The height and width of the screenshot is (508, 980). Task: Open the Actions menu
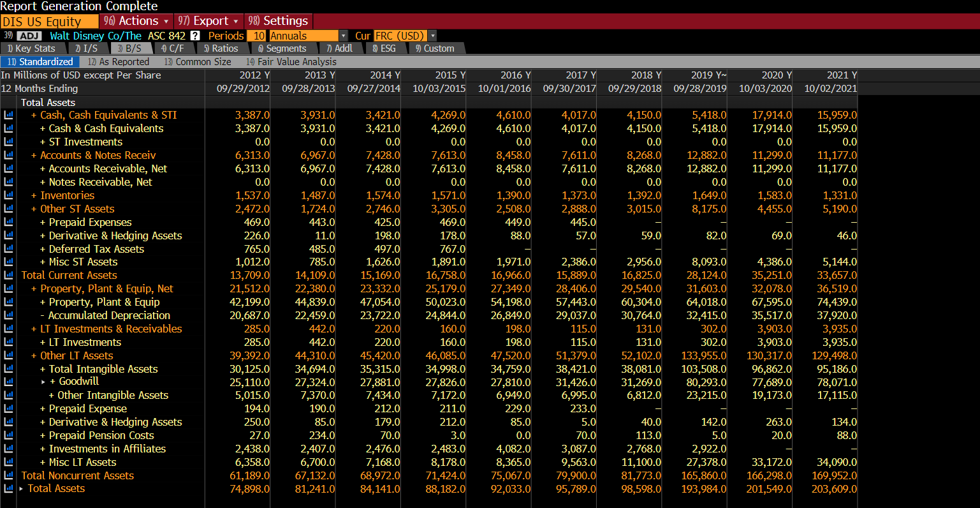click(x=136, y=20)
